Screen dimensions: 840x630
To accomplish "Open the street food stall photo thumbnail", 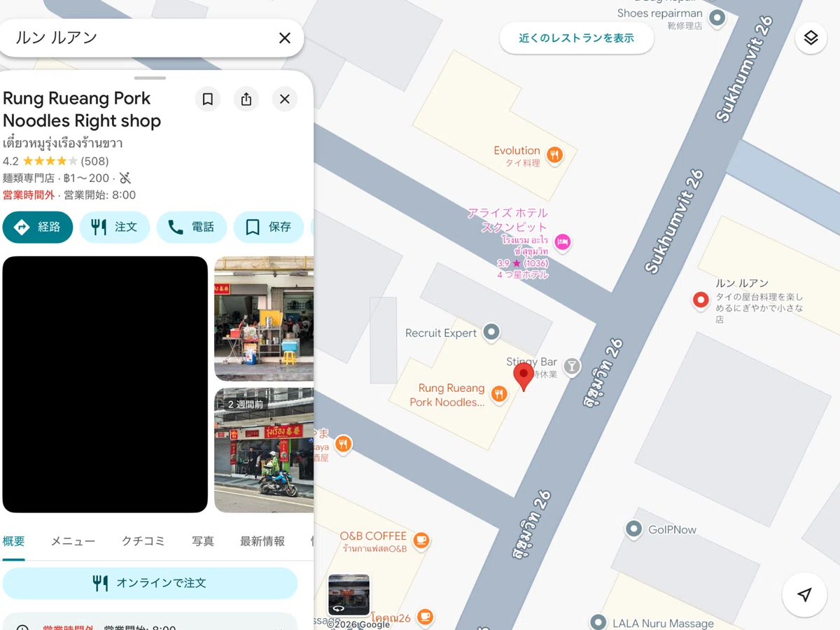I will [x=264, y=318].
